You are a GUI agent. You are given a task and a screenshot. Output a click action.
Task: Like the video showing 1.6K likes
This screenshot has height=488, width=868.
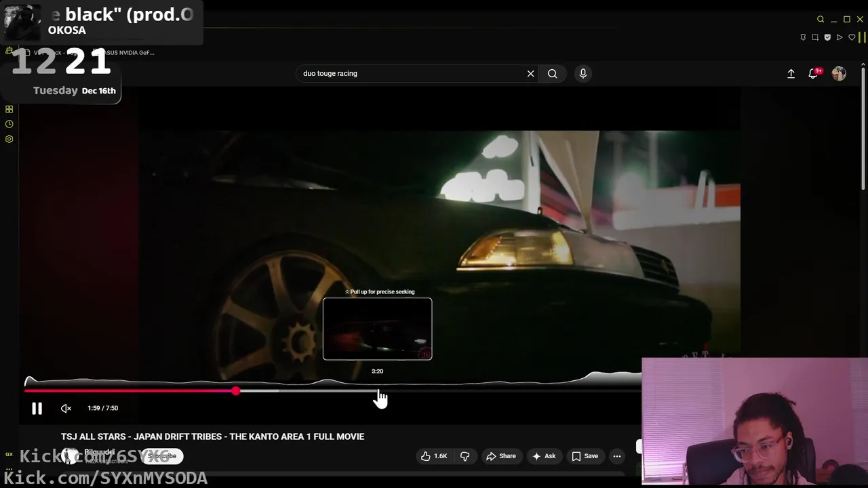click(x=434, y=456)
